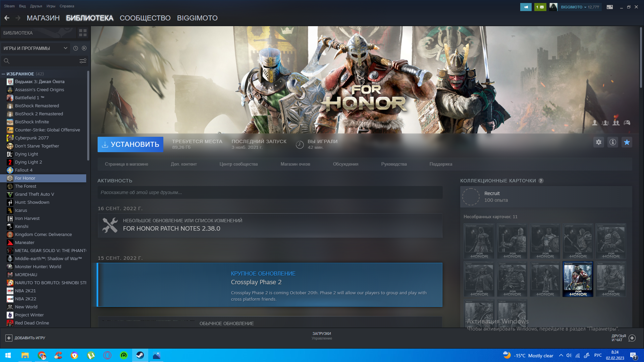The width and height of the screenshot is (644, 362).
Task: Open Игры menu
Action: pyautogui.click(x=51, y=6)
